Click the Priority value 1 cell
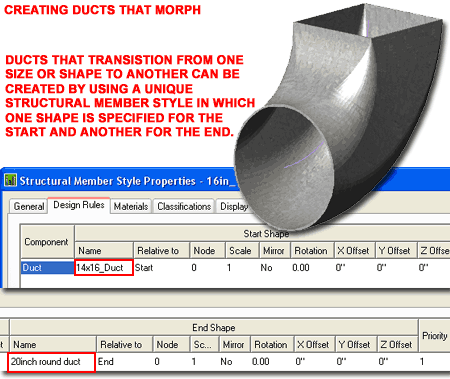Screen dimensions: 450x379 pyautogui.click(x=422, y=362)
